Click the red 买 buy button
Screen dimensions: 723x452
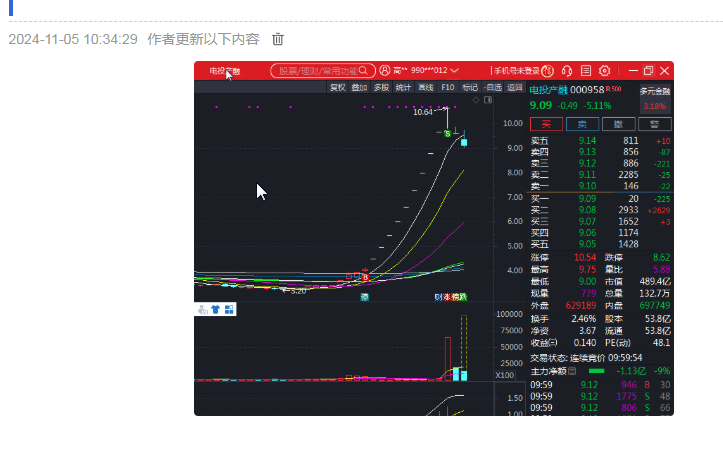(546, 124)
